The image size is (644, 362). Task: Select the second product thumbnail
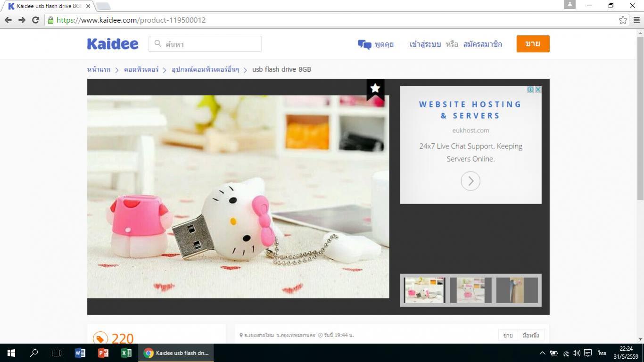(x=471, y=290)
